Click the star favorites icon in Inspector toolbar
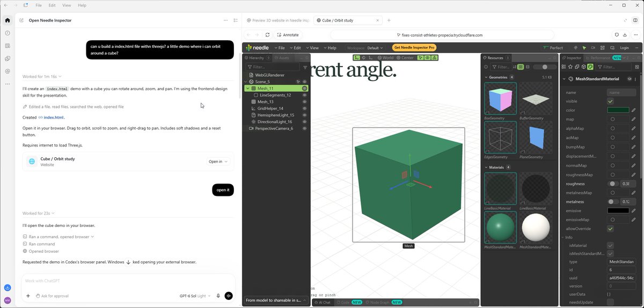 pos(570,67)
